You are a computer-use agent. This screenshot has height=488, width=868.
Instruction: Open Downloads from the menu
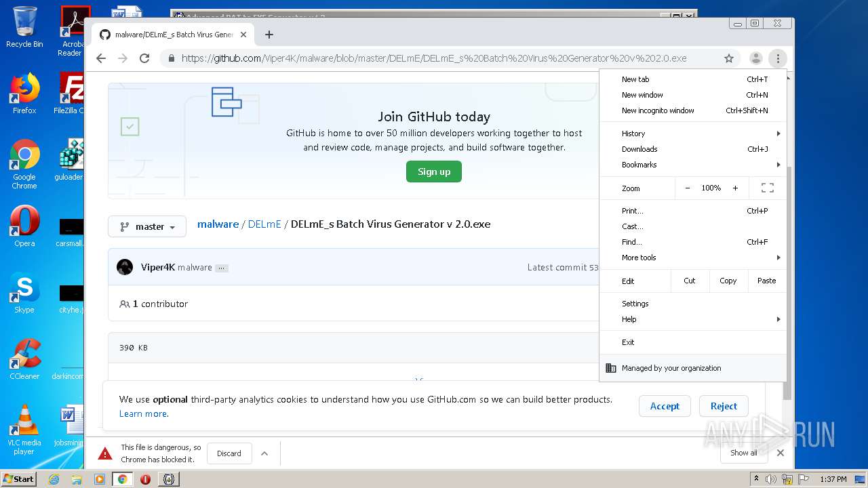(693, 149)
